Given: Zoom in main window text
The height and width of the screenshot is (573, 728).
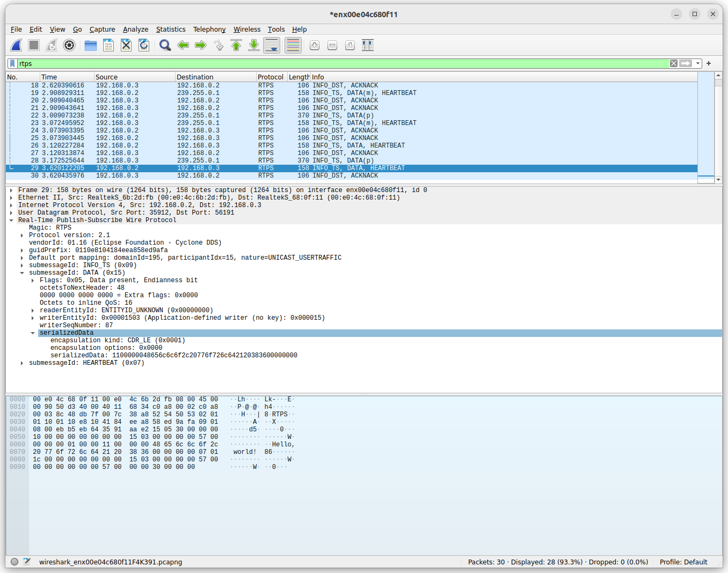Looking at the screenshot, I should (x=315, y=46).
